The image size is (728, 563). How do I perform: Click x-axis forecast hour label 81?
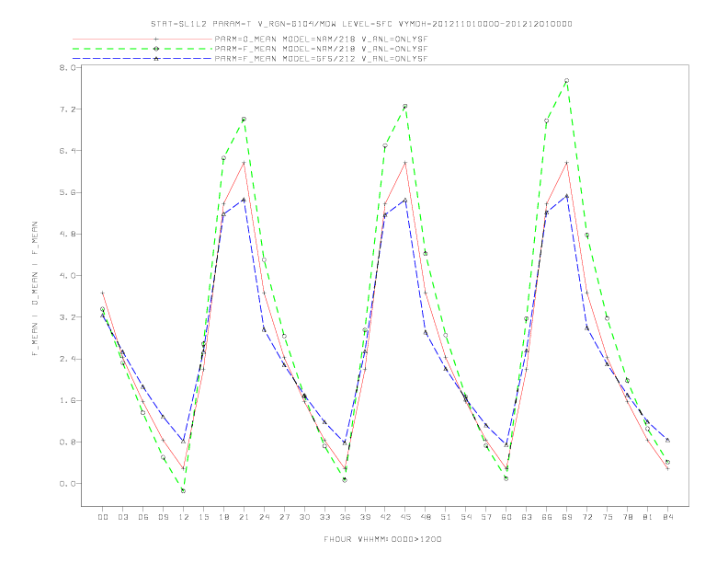click(x=648, y=517)
